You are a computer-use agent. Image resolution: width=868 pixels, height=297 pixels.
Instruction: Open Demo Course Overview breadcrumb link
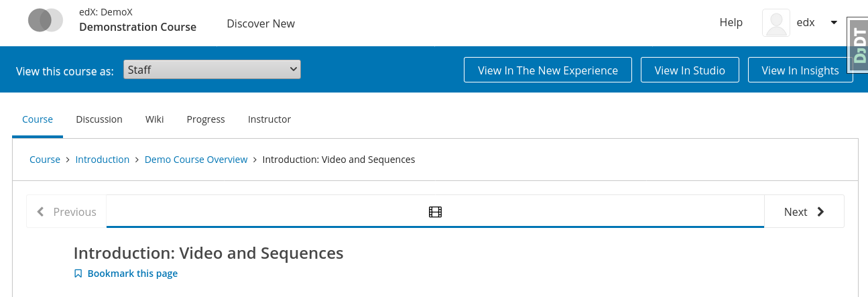(x=196, y=160)
